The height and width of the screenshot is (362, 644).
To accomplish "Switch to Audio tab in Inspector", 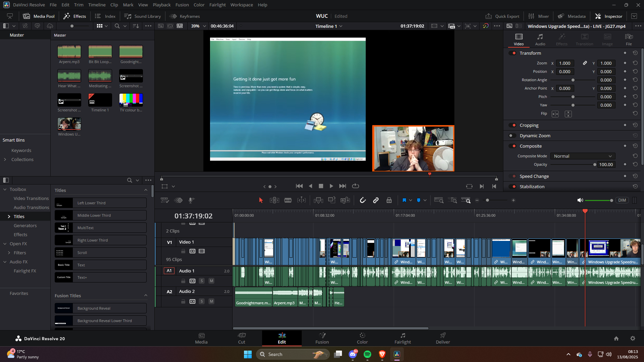I will point(540,40).
